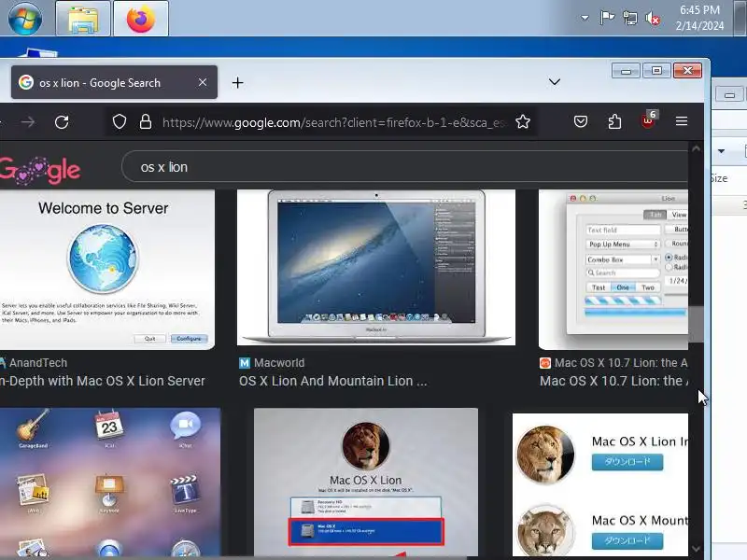Open the tracking protection shield icon
The height and width of the screenshot is (560, 747).
(120, 122)
